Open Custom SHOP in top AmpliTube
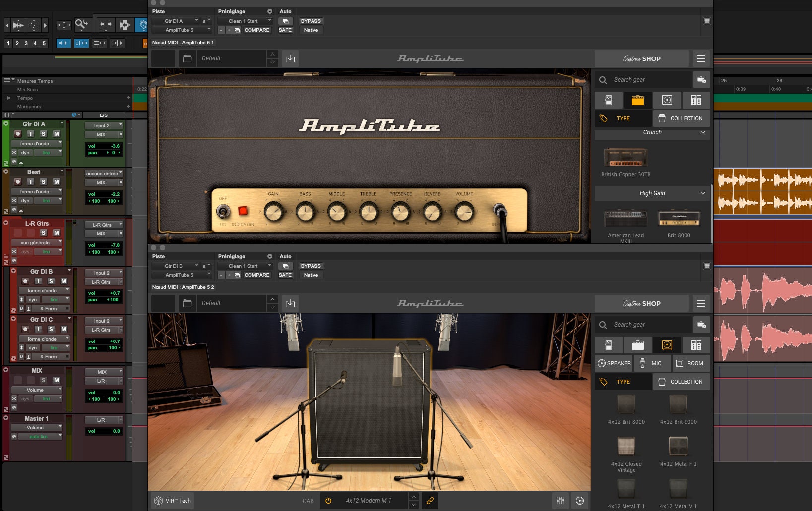 coord(642,58)
